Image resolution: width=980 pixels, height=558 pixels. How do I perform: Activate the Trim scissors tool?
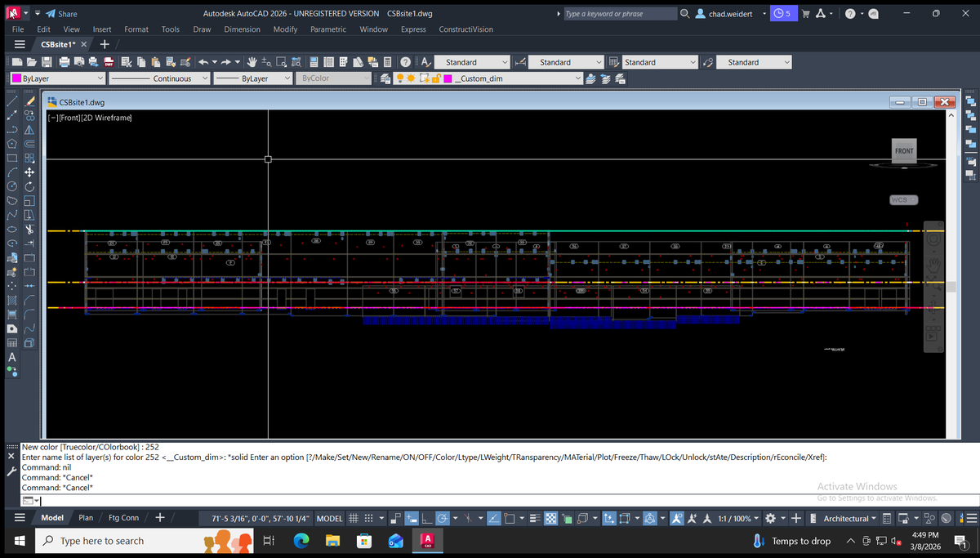pyautogui.click(x=29, y=230)
